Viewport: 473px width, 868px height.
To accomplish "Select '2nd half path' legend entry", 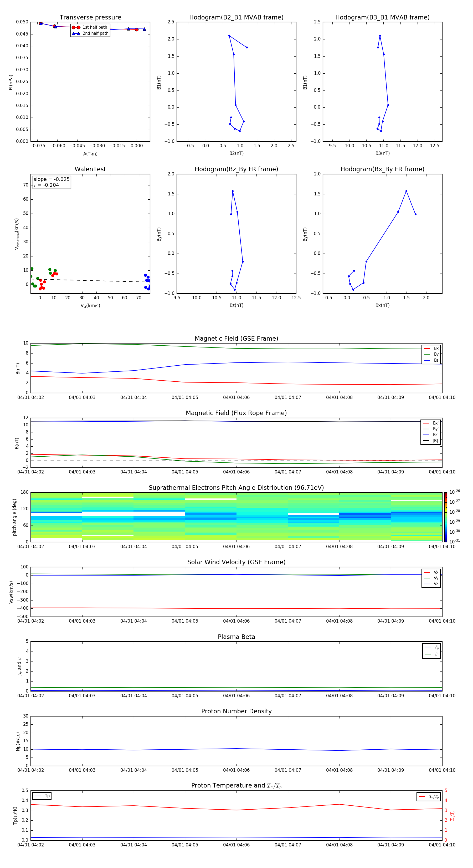I will coord(90,33).
